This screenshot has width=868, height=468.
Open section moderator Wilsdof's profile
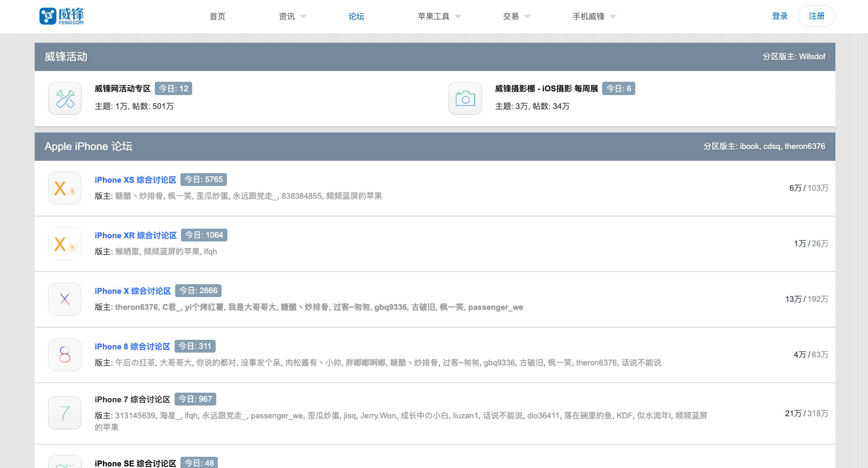coord(812,57)
